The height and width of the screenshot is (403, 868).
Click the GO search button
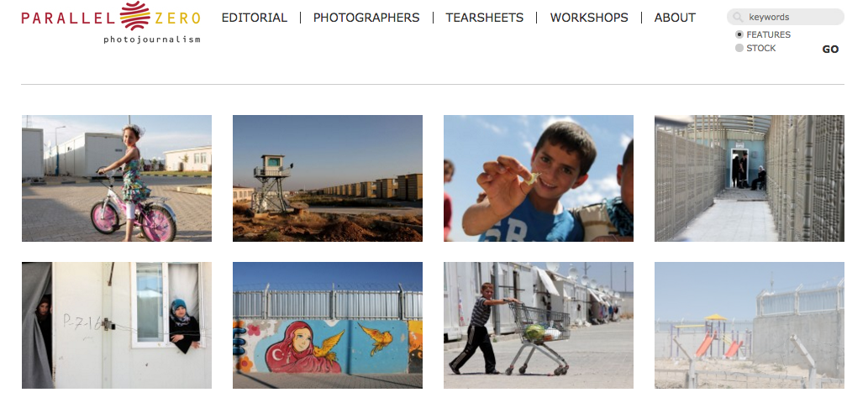pos(830,50)
